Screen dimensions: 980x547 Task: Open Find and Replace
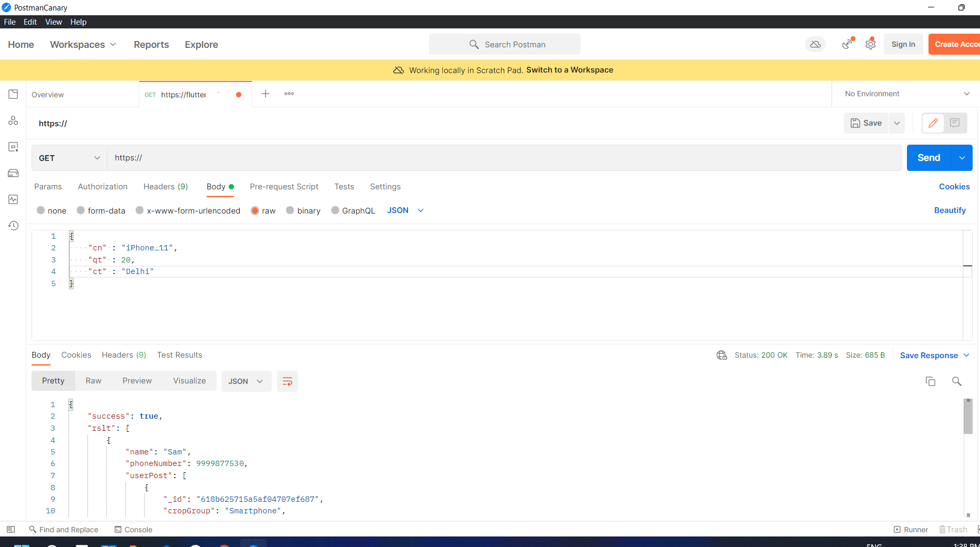pos(64,530)
